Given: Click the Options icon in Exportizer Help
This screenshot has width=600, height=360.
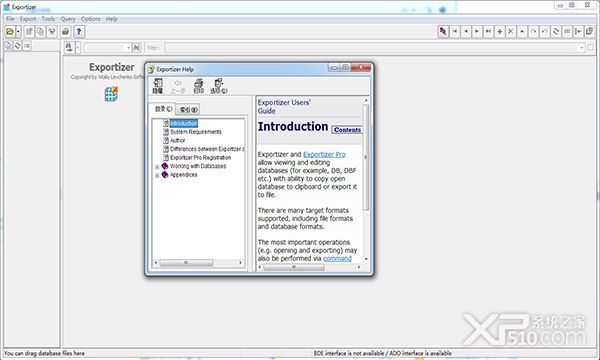Looking at the screenshot, I should tap(219, 86).
